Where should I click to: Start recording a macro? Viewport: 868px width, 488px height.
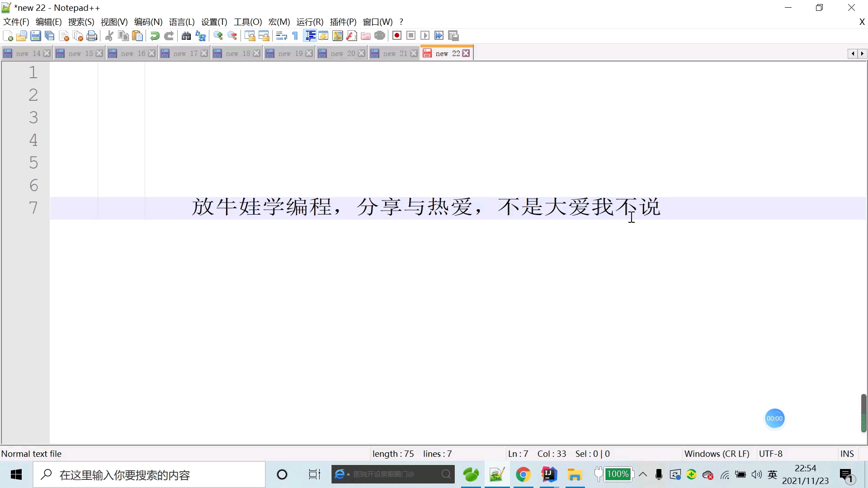[x=397, y=36]
